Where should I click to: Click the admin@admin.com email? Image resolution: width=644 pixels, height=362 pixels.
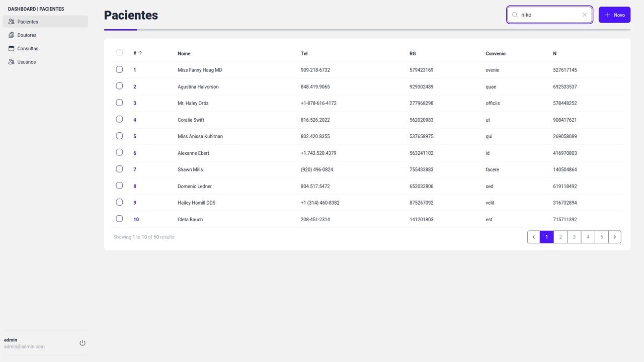click(x=24, y=347)
